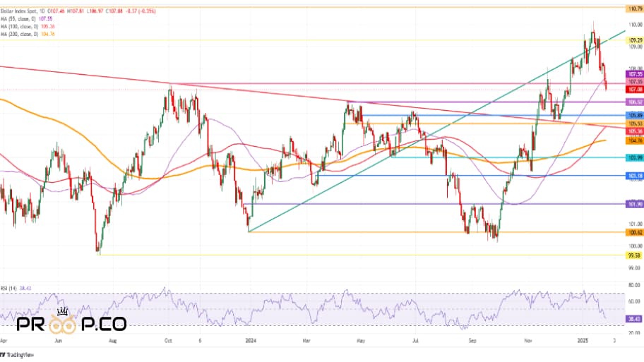The height and width of the screenshot is (362, 644).
Task: Click the Jun date on time axis
Action: pyautogui.click(x=58, y=341)
